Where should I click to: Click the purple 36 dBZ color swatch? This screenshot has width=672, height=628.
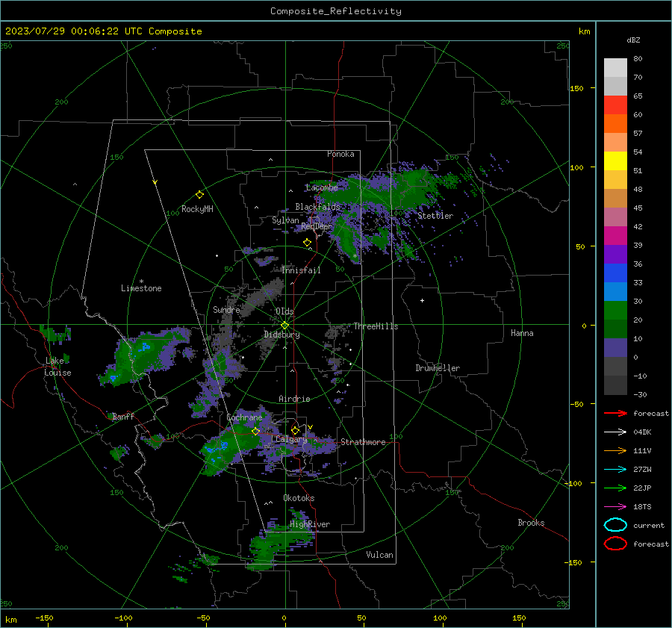click(x=615, y=254)
